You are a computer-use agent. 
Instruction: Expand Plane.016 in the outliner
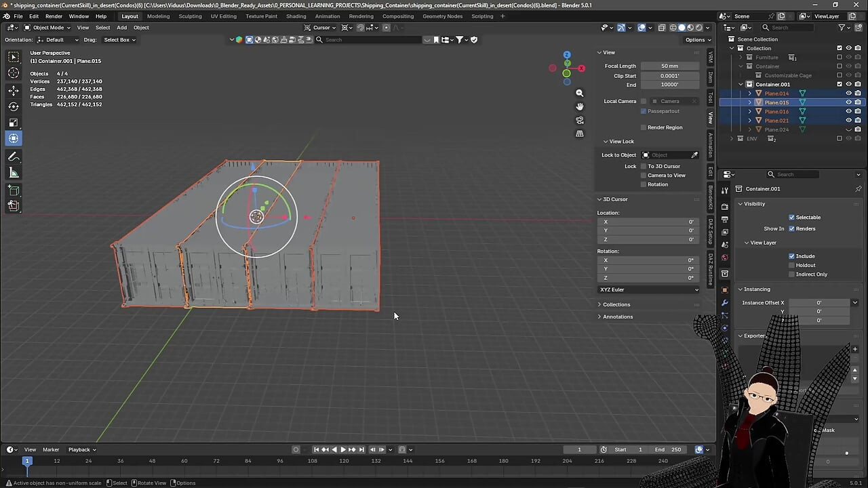click(749, 111)
